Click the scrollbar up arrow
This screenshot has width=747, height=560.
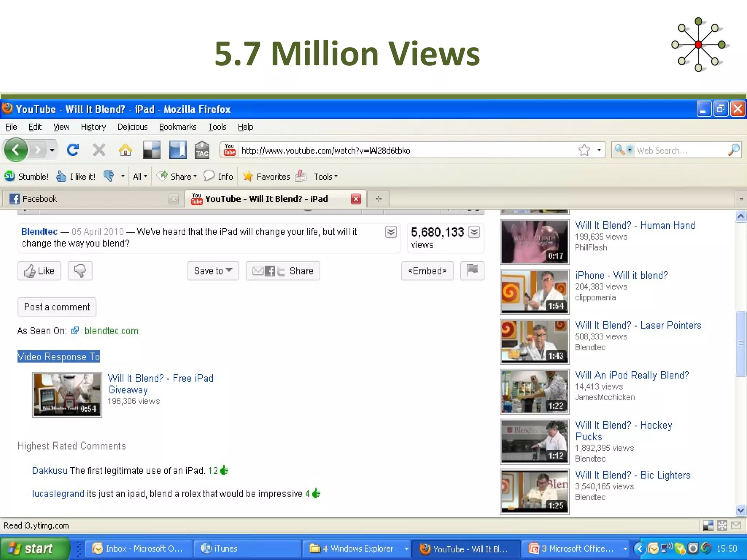(x=740, y=217)
